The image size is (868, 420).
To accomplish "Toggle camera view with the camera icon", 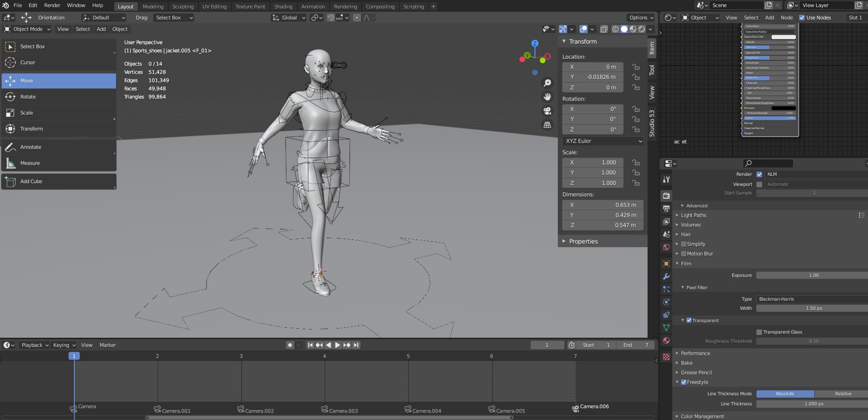I will [x=547, y=111].
